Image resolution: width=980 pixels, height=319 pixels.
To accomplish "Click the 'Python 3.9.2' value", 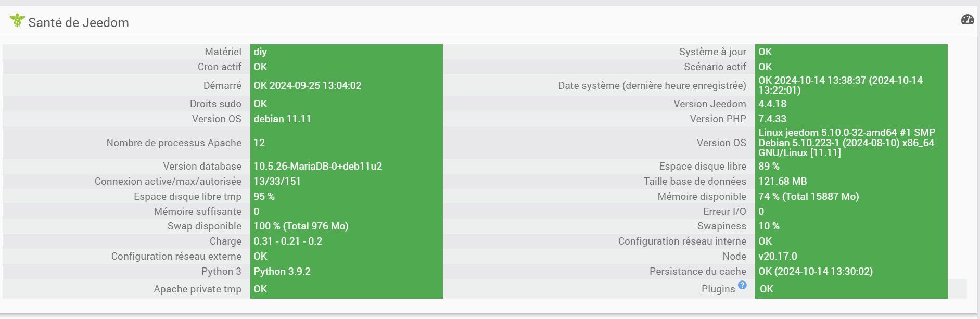I will [x=282, y=271].
